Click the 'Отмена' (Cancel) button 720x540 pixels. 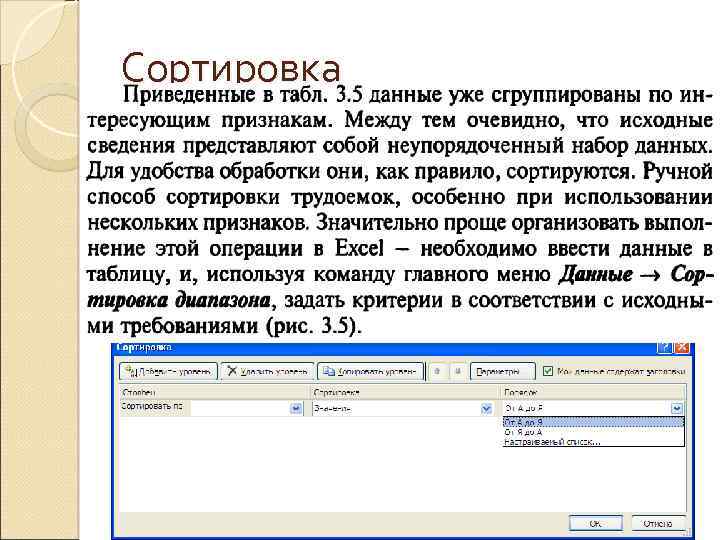pyautogui.click(x=658, y=523)
